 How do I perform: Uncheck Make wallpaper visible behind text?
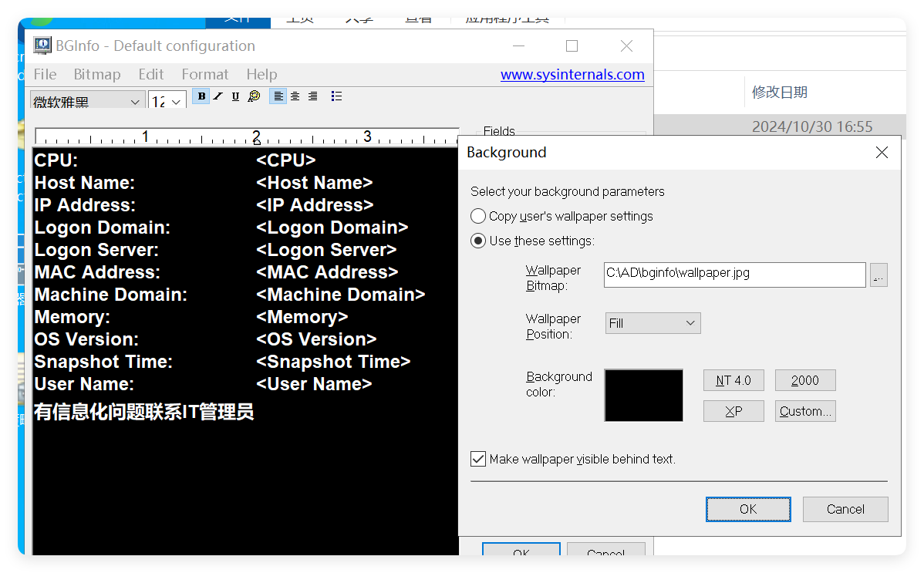[x=478, y=458]
